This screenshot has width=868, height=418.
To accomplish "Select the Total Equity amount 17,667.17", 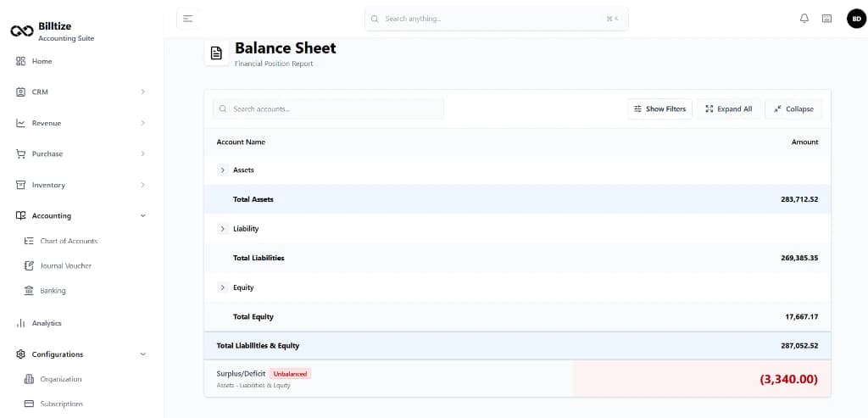I will point(802,317).
